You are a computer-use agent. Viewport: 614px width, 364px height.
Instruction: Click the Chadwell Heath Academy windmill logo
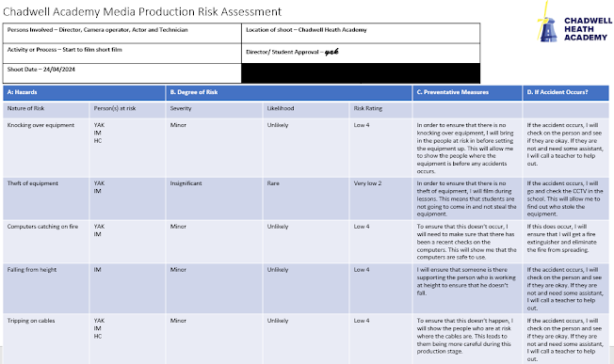[x=574, y=23]
